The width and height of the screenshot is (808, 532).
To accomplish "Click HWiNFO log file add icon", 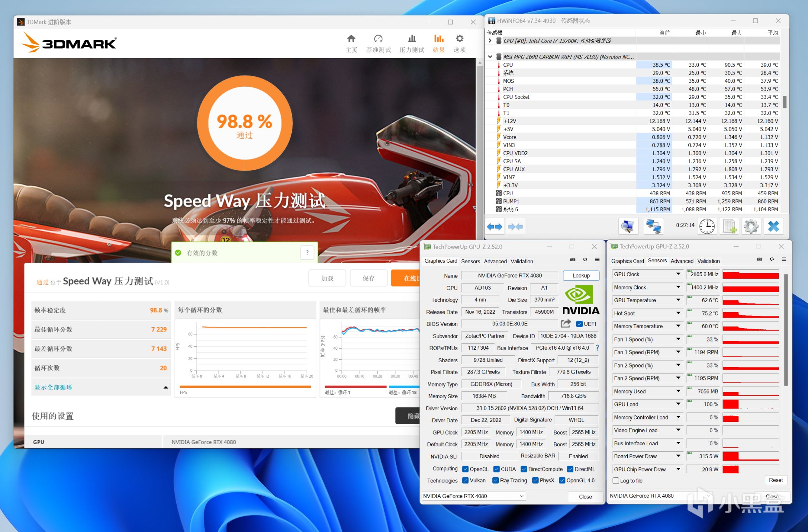I will click(729, 227).
